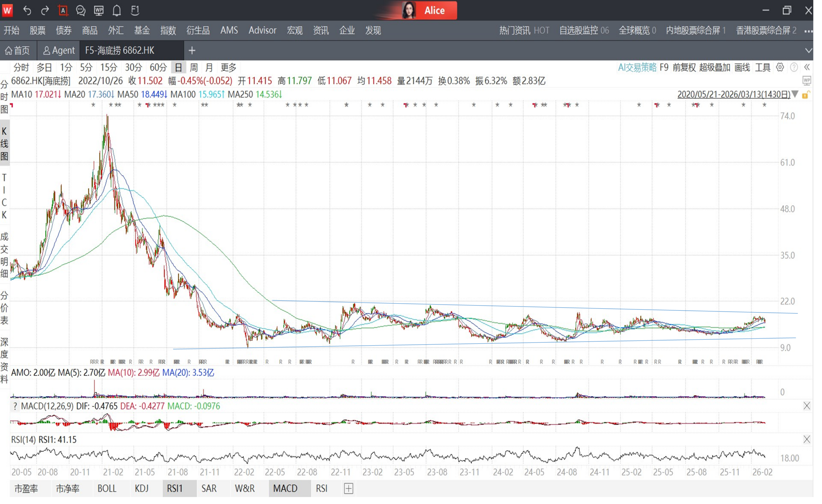Expand the tab list chevron
The height and width of the screenshot is (504, 822).
point(808,50)
